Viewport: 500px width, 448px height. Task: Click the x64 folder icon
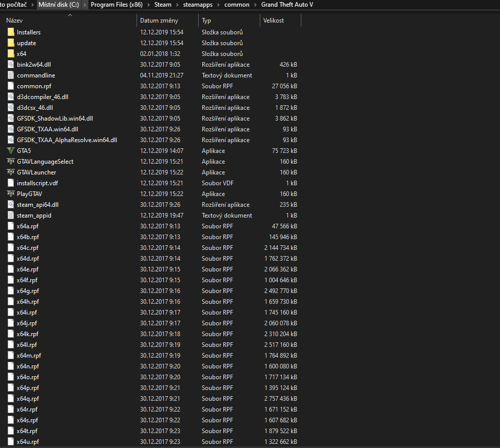click(11, 54)
